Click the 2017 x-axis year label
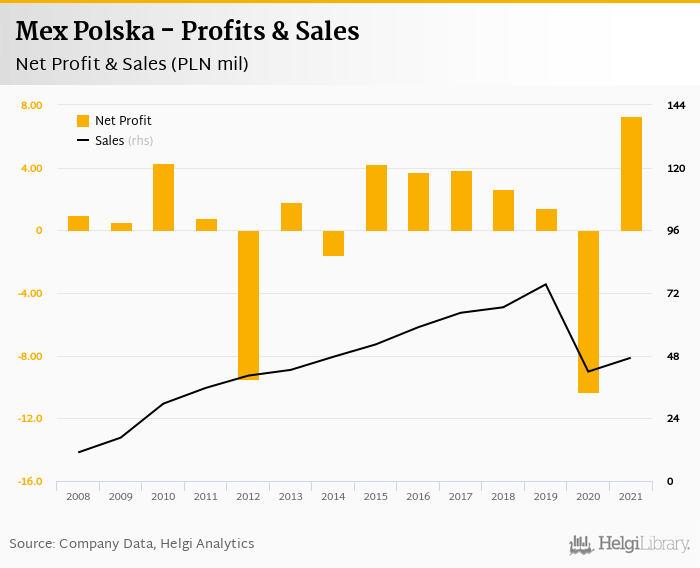 [461, 496]
